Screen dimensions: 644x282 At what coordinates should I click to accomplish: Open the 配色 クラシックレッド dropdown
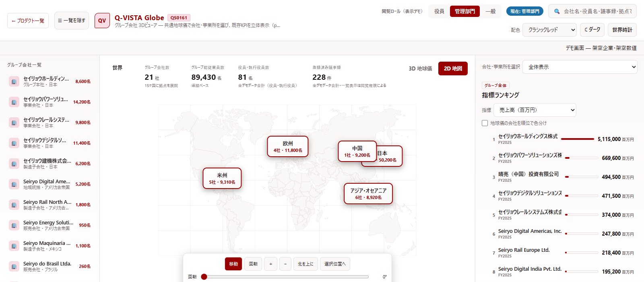(x=550, y=30)
